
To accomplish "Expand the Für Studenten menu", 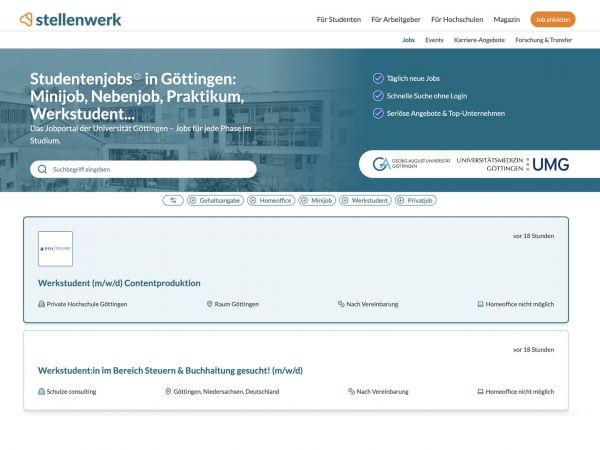I will (x=338, y=19).
